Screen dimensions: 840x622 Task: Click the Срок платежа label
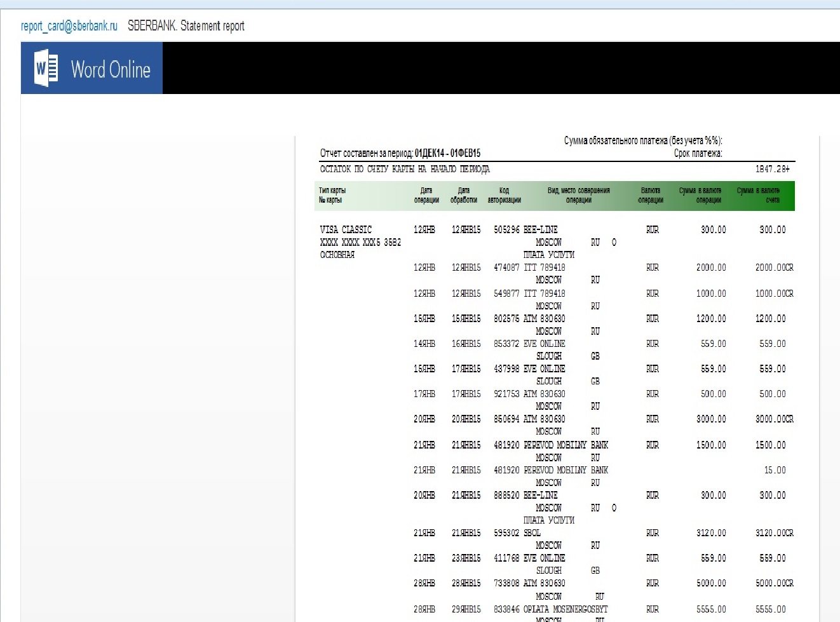tap(698, 153)
